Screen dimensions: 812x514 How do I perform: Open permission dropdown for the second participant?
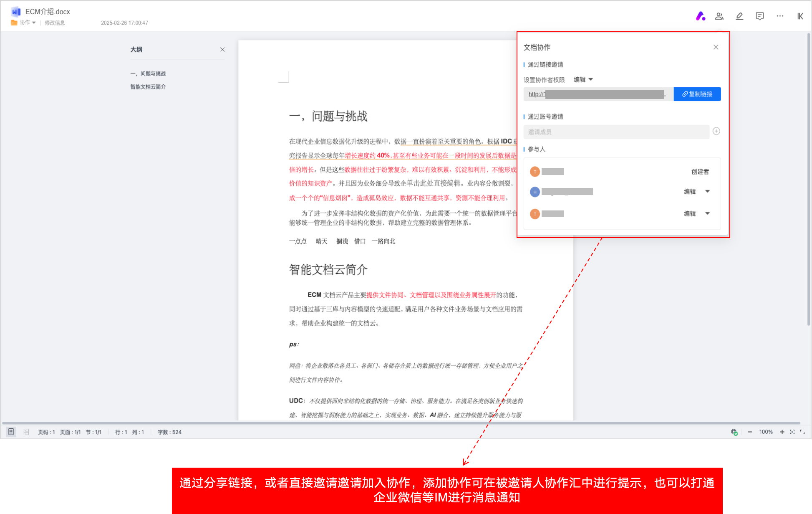click(707, 191)
